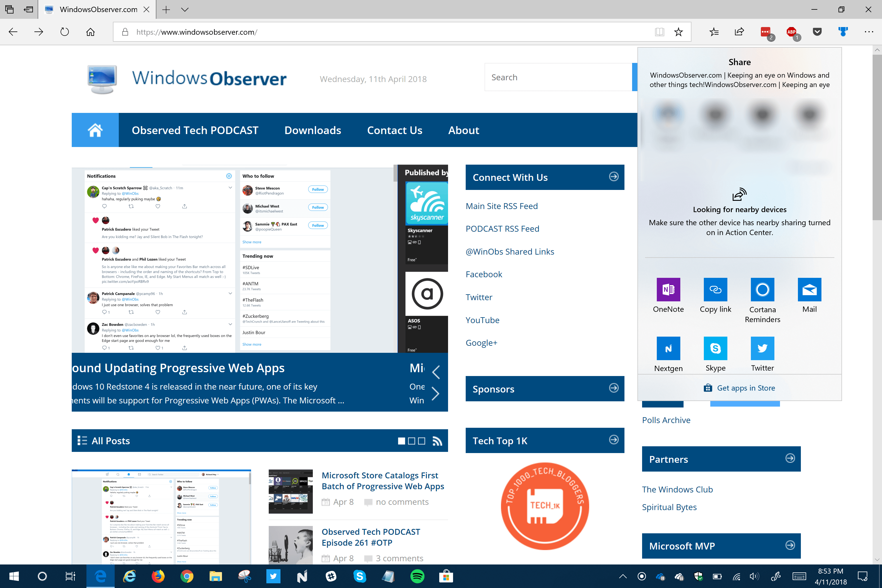The image size is (882, 588).
Task: Share to Twitter from share panel
Action: point(762,348)
